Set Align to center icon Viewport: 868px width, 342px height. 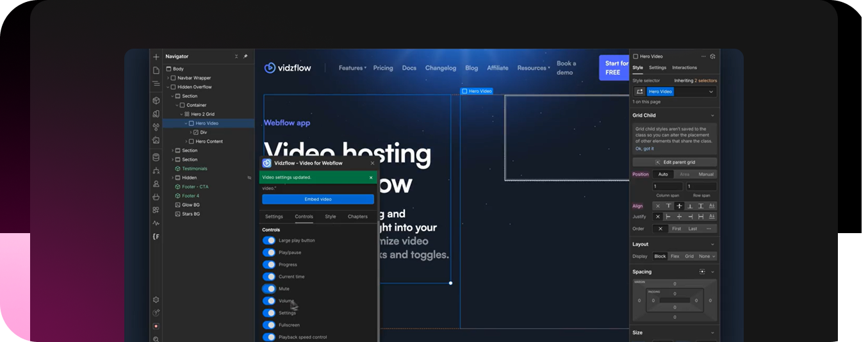pos(680,206)
